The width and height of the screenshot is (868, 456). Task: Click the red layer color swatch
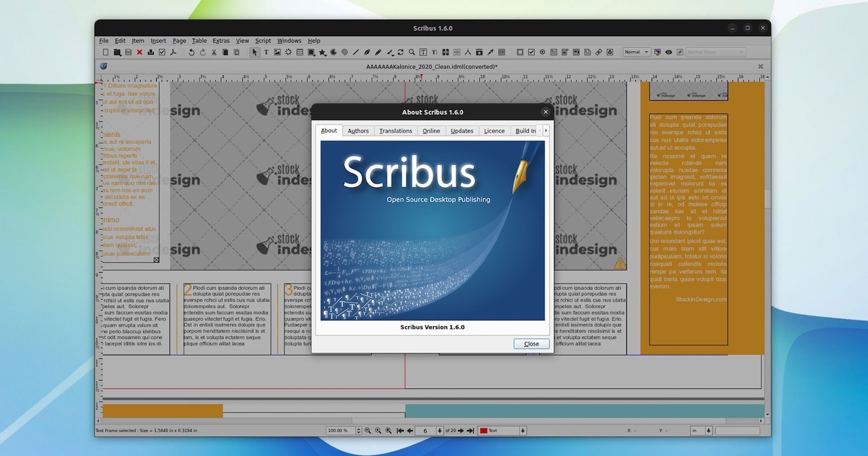pos(483,431)
